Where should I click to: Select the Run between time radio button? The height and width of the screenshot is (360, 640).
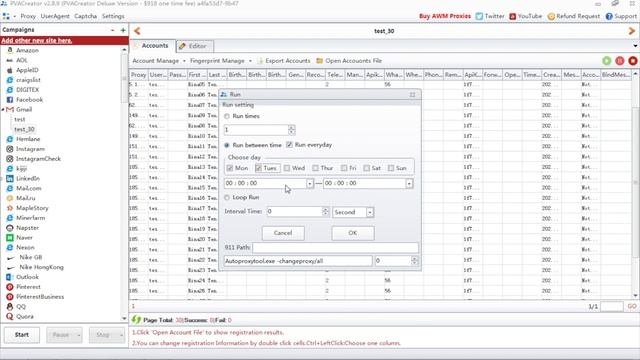tap(227, 145)
